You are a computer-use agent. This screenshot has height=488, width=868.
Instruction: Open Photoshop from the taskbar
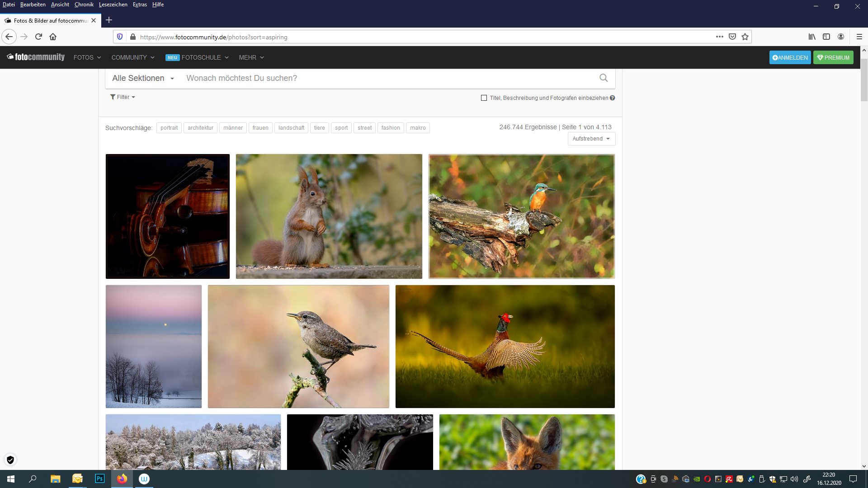[99, 479]
